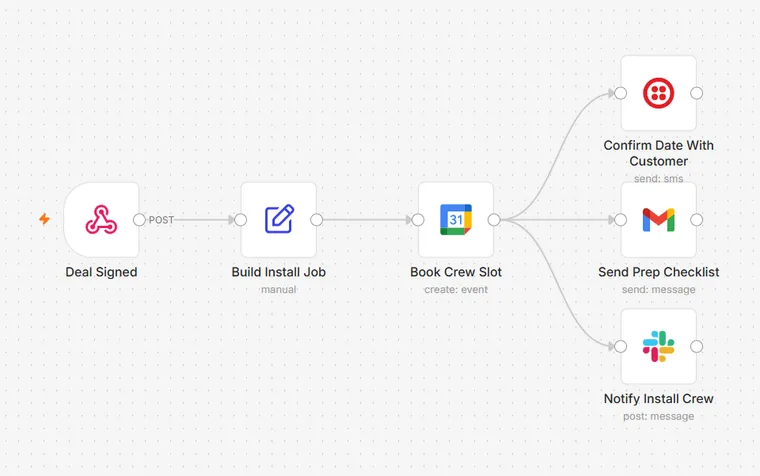The height and width of the screenshot is (476, 760).
Task: Click the 'post: message' subtitle text
Action: [659, 416]
